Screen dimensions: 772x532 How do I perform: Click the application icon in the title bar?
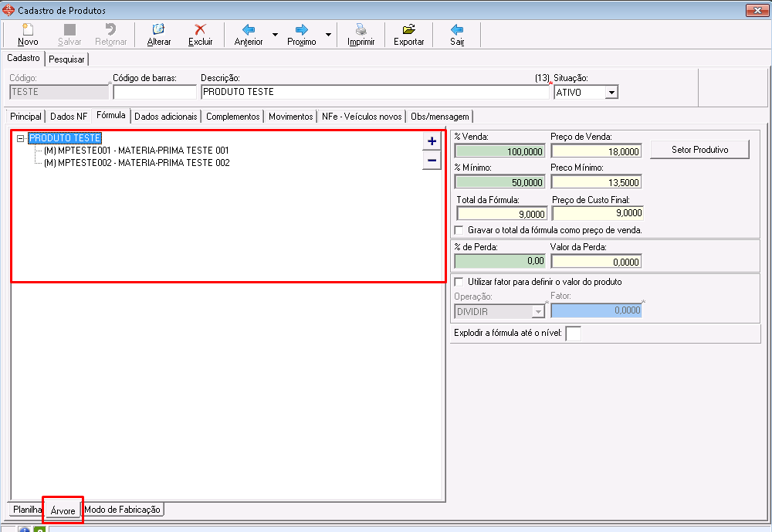(x=8, y=10)
